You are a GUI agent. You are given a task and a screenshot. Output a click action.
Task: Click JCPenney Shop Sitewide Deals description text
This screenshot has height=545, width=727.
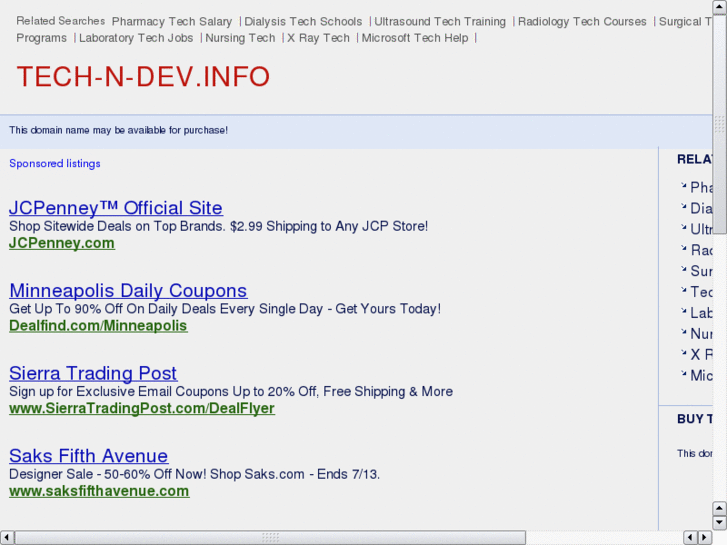tap(218, 226)
